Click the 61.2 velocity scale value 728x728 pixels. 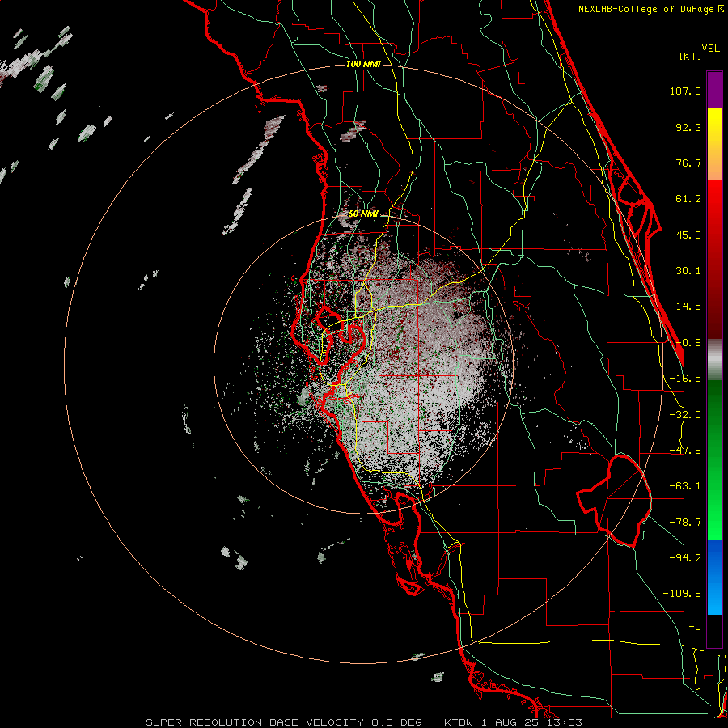point(688,199)
